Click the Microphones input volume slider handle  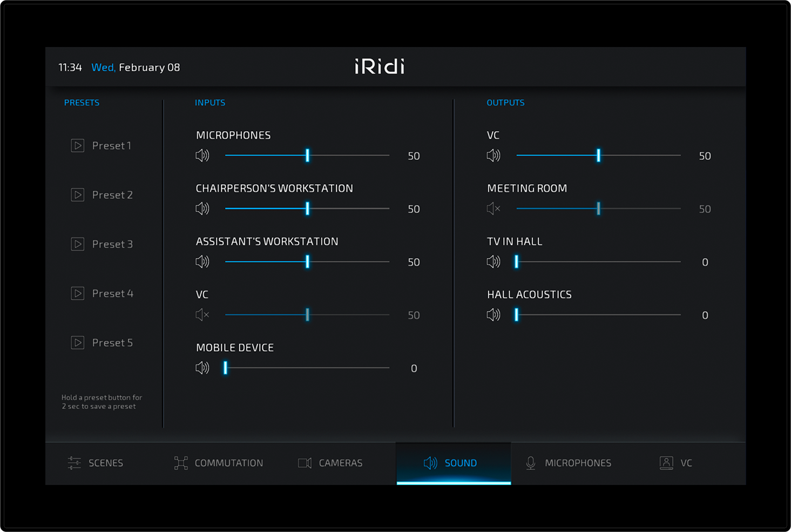pos(308,156)
